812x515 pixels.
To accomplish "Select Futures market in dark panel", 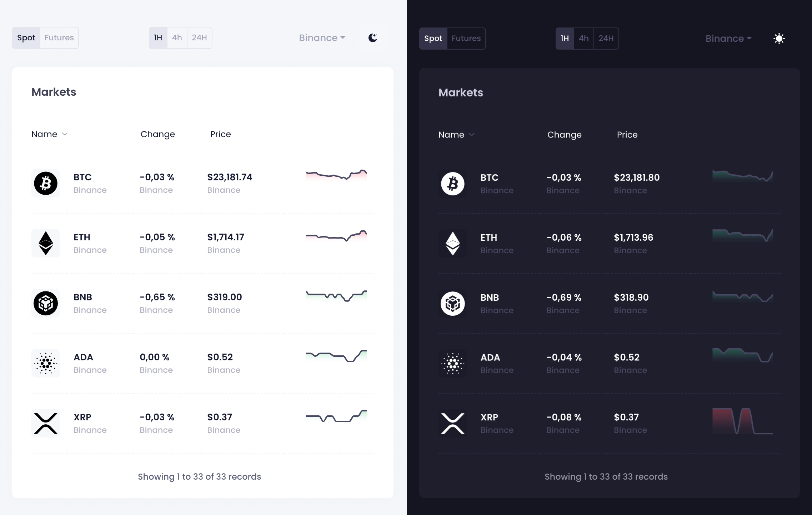I will pos(466,39).
